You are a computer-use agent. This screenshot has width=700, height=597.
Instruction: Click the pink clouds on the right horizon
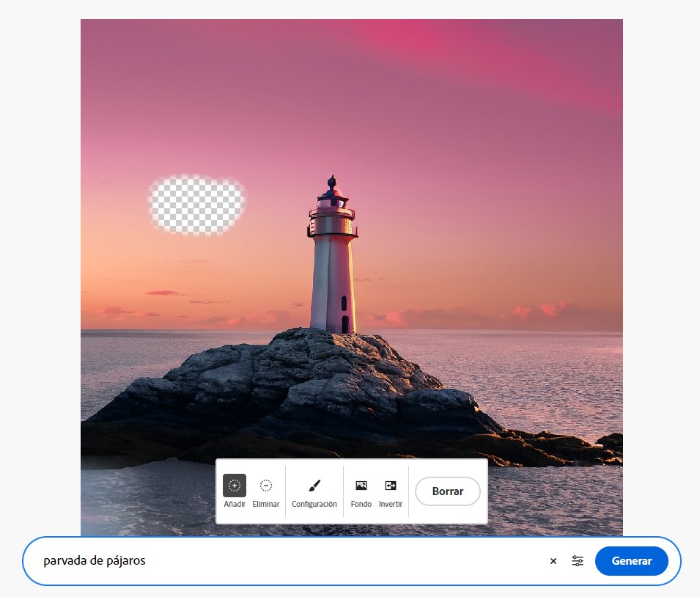point(542,311)
